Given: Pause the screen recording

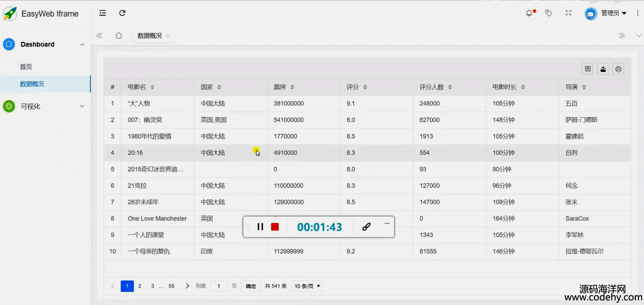Looking at the screenshot, I should (x=260, y=227).
